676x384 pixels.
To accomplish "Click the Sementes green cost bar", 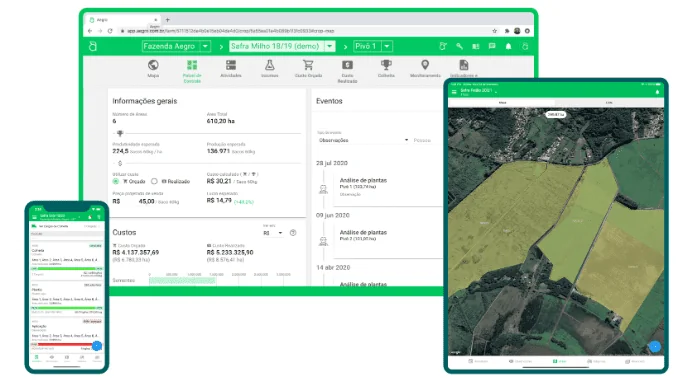I will pyautogui.click(x=182, y=281).
